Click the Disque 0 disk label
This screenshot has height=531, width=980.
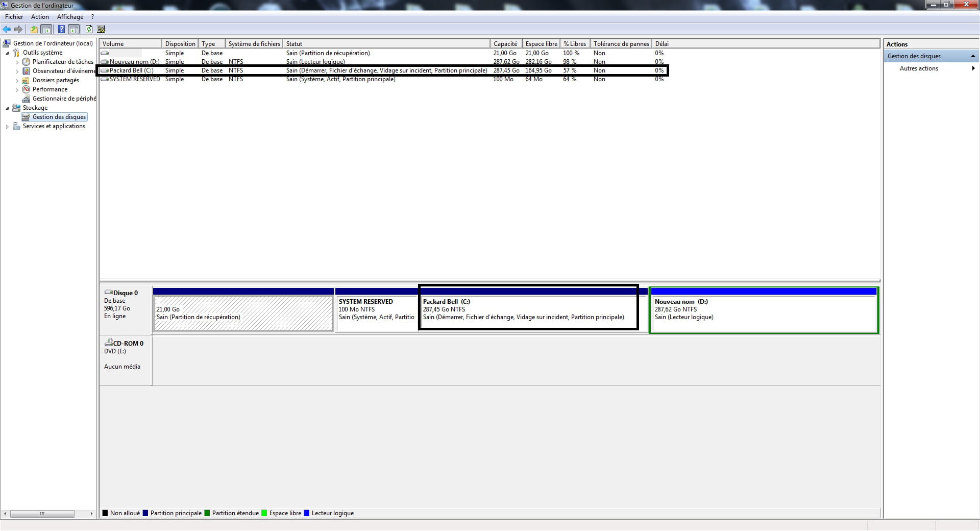coord(126,293)
